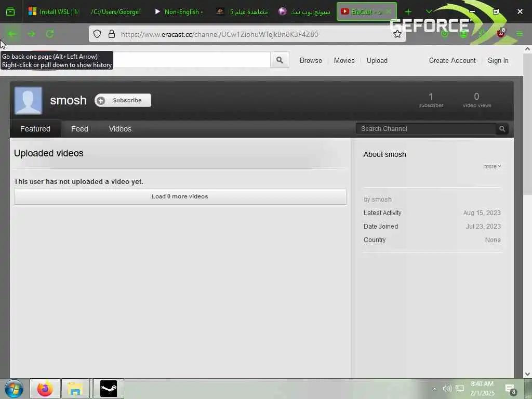Click the site search magnifier button
The width and height of the screenshot is (532, 399).
(x=280, y=60)
